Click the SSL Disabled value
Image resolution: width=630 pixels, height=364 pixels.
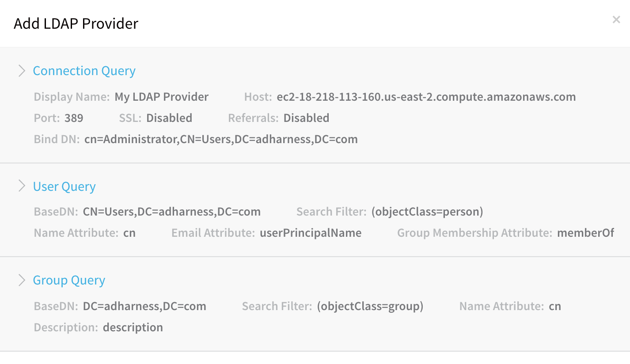[x=169, y=118]
